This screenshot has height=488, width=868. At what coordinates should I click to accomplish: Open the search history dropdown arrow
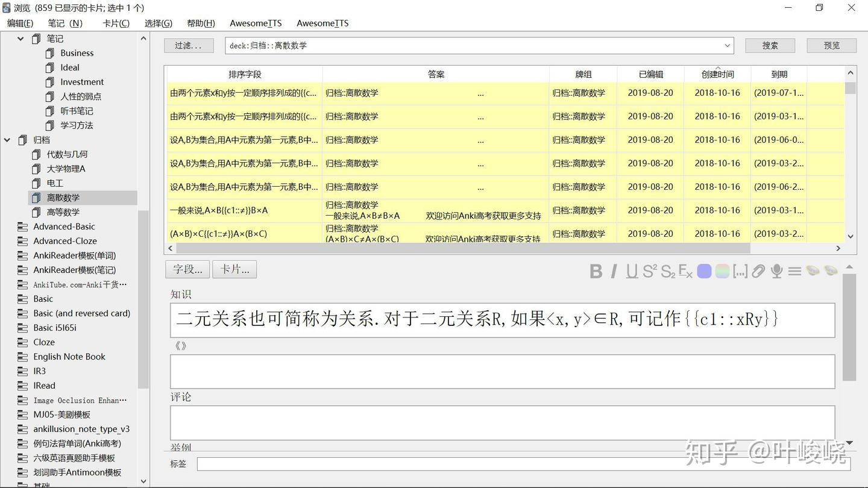point(727,46)
